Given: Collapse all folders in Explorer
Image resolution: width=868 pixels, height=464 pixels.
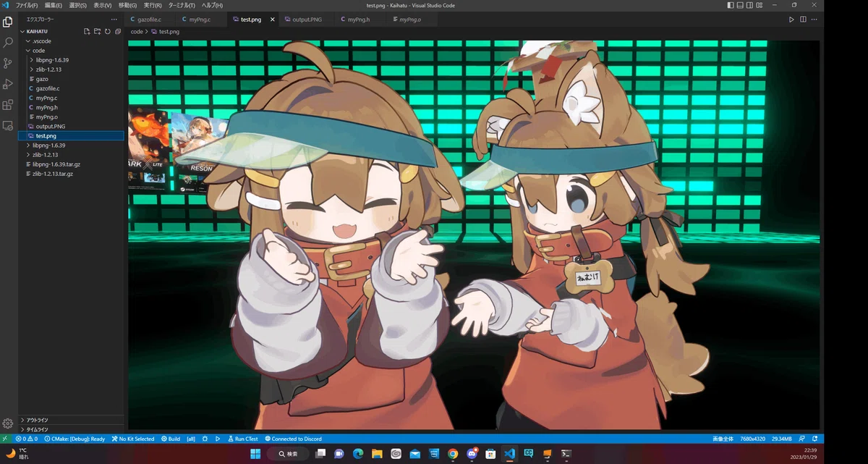Looking at the screenshot, I should pos(117,32).
